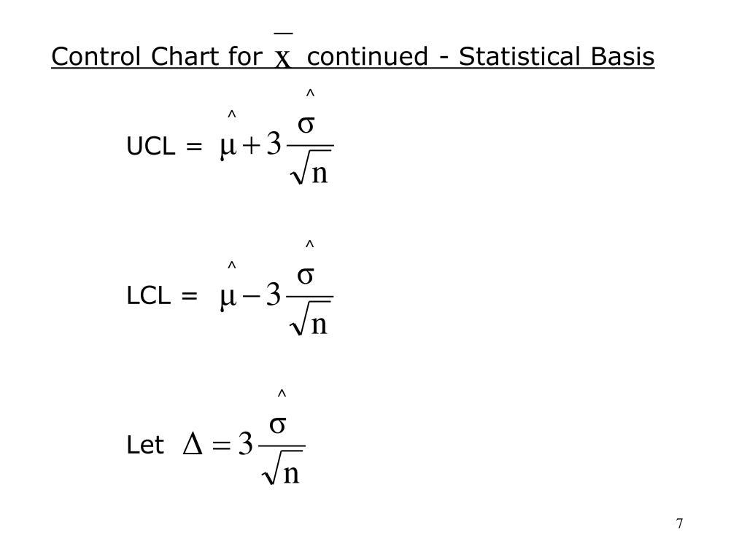This screenshot has width=747, height=560.
Task: Click the sigma-hat numerator in UCL formula
Action: 306,113
